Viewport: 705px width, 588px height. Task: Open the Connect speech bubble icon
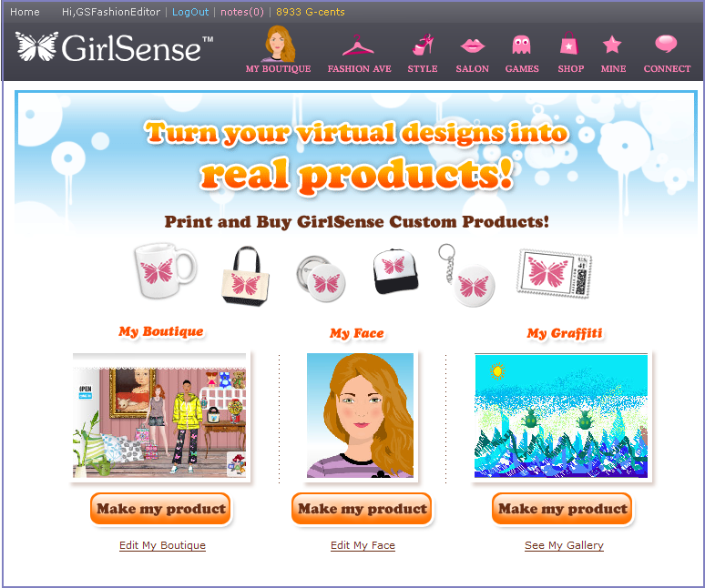pos(666,44)
